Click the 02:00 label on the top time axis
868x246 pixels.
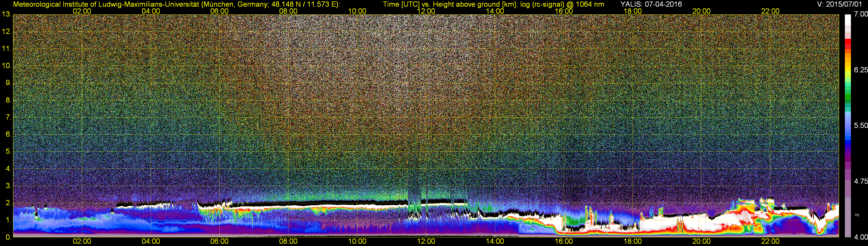[82, 11]
